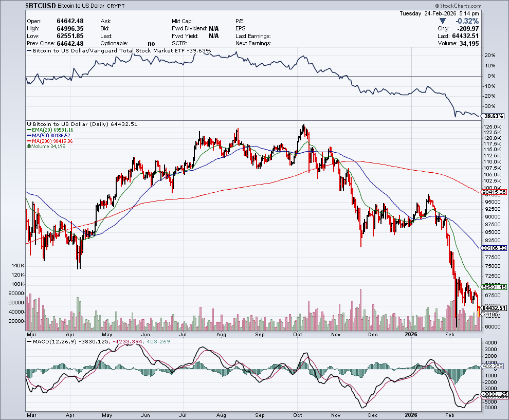This screenshot has width=509, height=420.
Task: Select the 80186.52 MA(50) price tag
Action: [495, 248]
